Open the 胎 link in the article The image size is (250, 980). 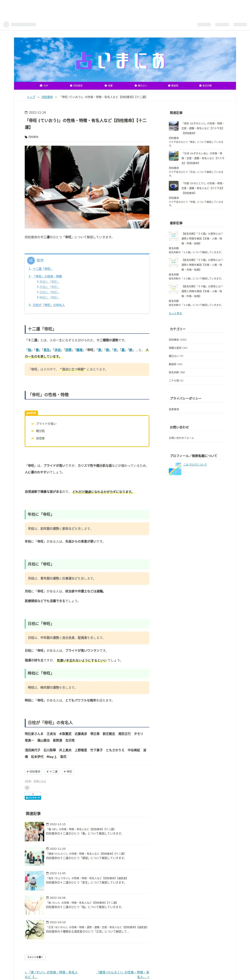29,350
